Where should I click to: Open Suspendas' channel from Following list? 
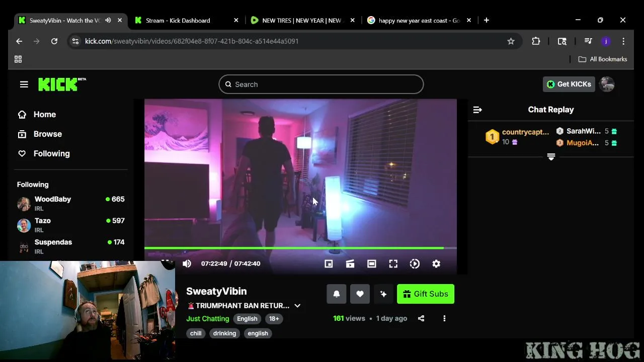pos(71,246)
